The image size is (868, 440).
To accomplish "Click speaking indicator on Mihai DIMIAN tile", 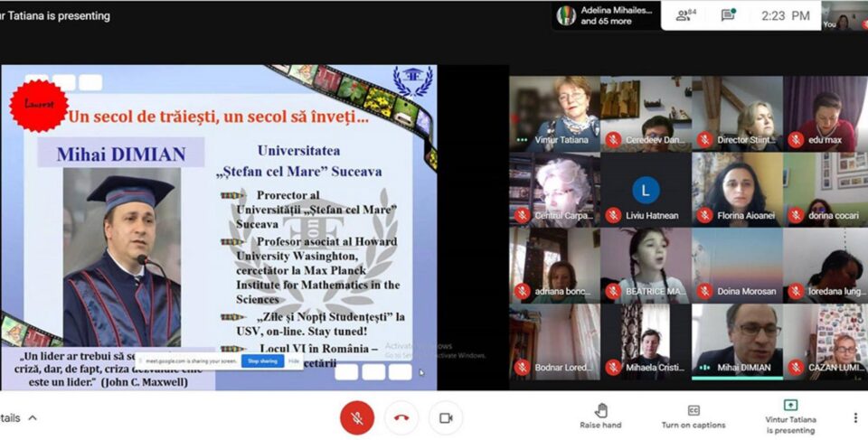I will (704, 367).
